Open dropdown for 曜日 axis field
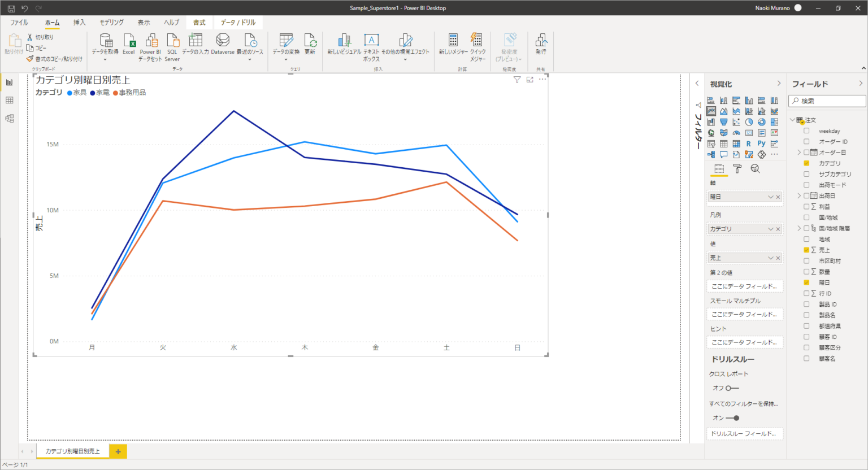 click(x=770, y=197)
